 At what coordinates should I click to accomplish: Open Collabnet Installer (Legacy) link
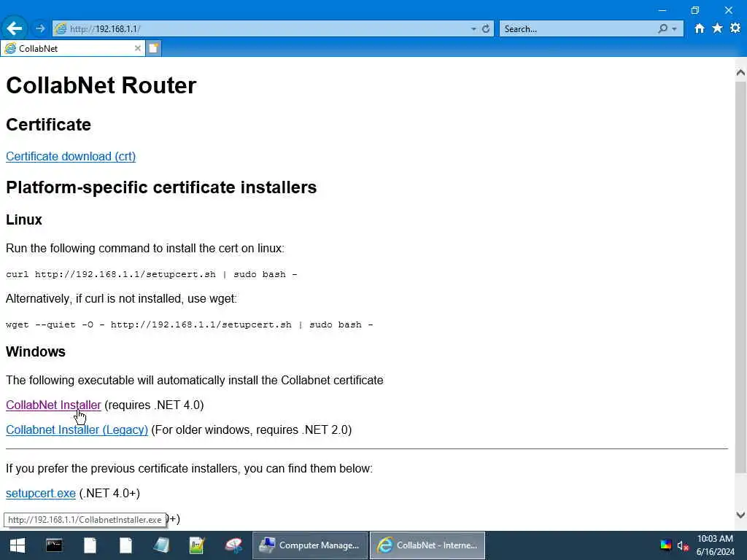(77, 429)
